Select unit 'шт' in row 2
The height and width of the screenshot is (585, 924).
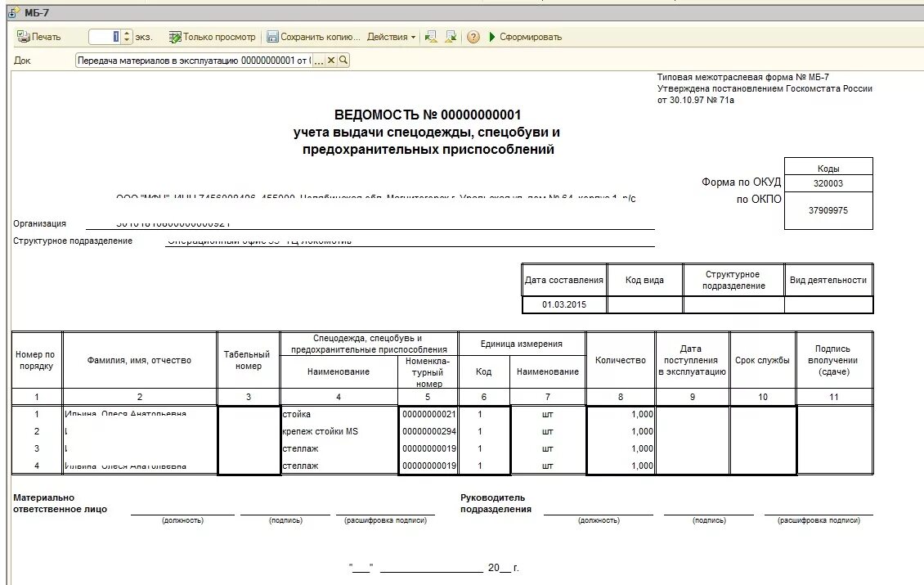(x=547, y=431)
